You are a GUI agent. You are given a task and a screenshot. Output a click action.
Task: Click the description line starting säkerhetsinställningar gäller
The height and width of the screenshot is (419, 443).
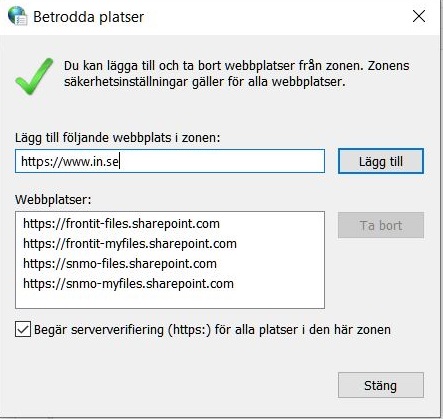204,82
